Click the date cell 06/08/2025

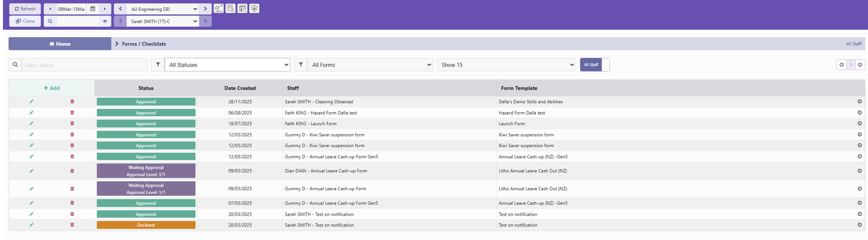[240, 112]
